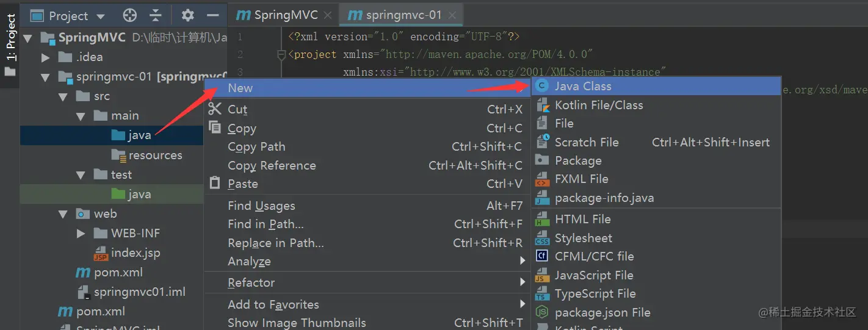Open the Add to Favorites submenu
This screenshot has width=868, height=330.
coord(368,304)
